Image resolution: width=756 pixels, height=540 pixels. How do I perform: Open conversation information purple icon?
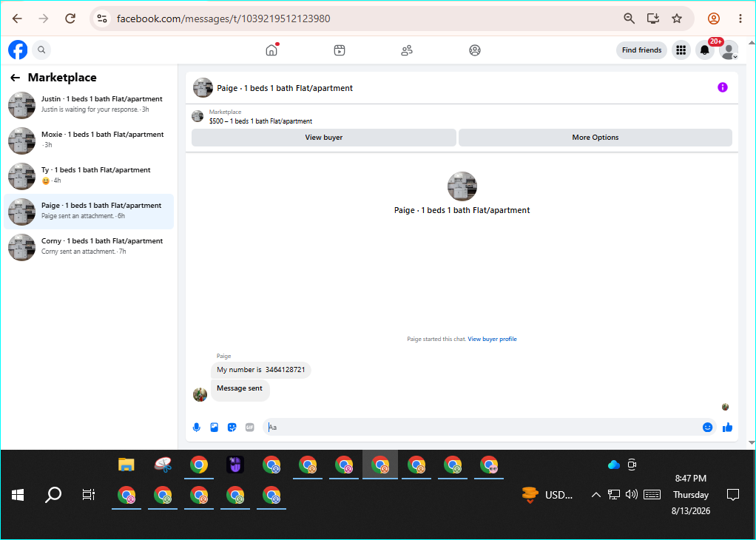[722, 87]
